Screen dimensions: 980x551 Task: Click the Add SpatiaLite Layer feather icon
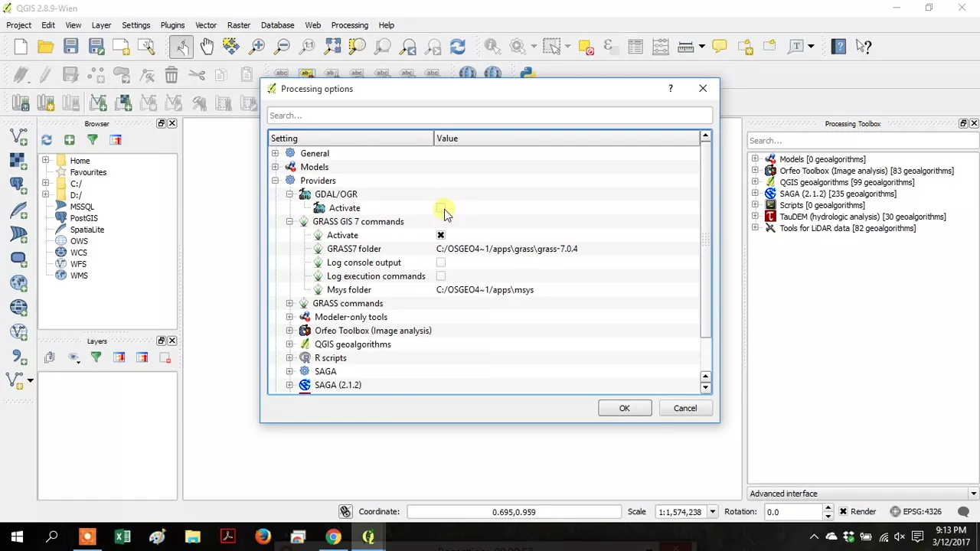point(18,210)
